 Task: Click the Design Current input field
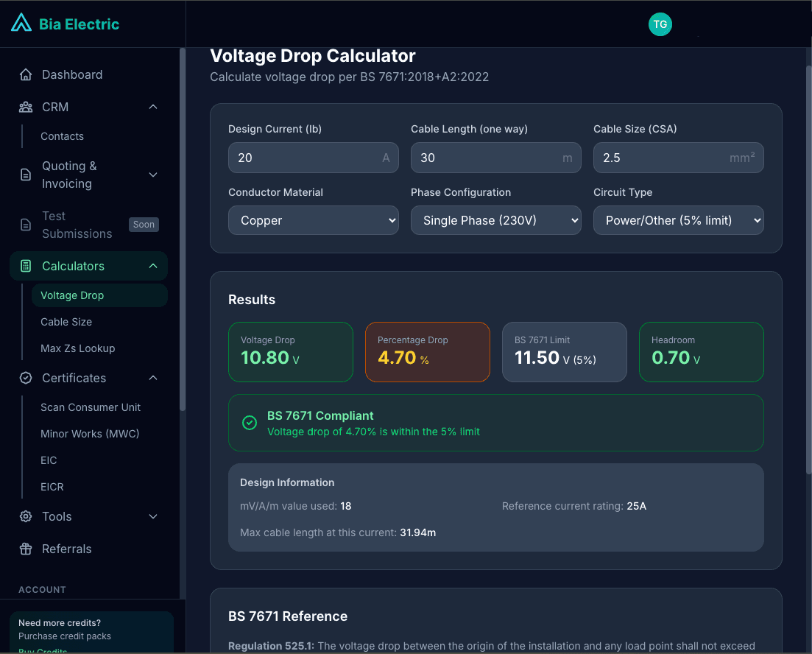click(313, 158)
